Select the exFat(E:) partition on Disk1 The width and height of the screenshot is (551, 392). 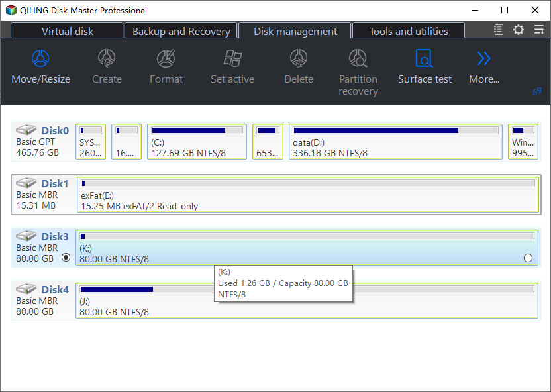[x=308, y=195]
